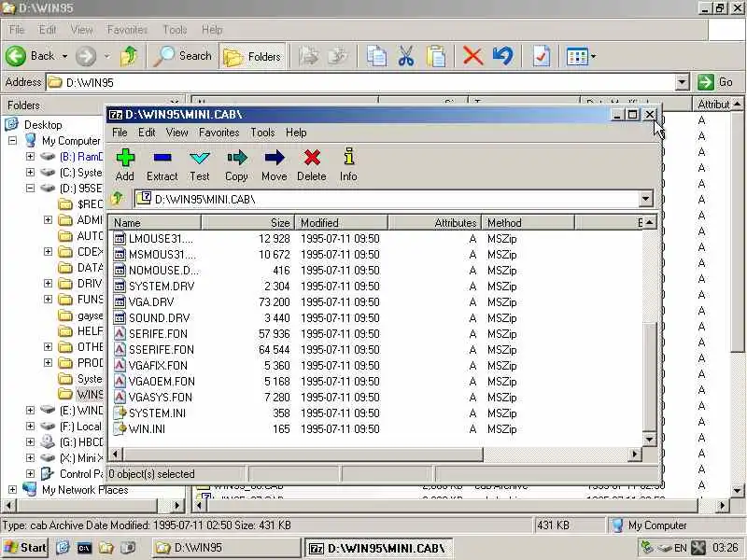Expand My Network Places node
This screenshot has height=560, width=747.
pos(12,489)
